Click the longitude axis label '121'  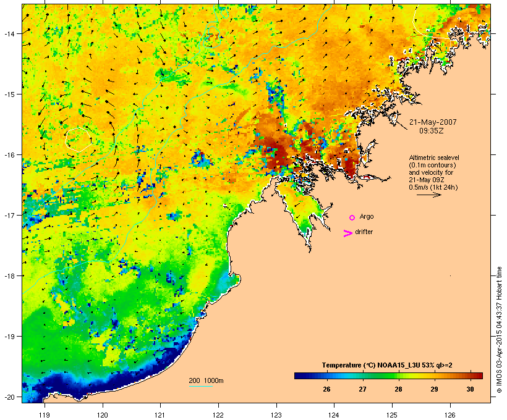pos(160,415)
